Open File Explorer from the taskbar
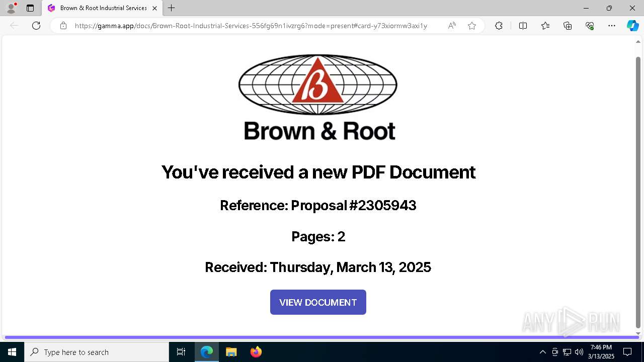 coord(231,352)
